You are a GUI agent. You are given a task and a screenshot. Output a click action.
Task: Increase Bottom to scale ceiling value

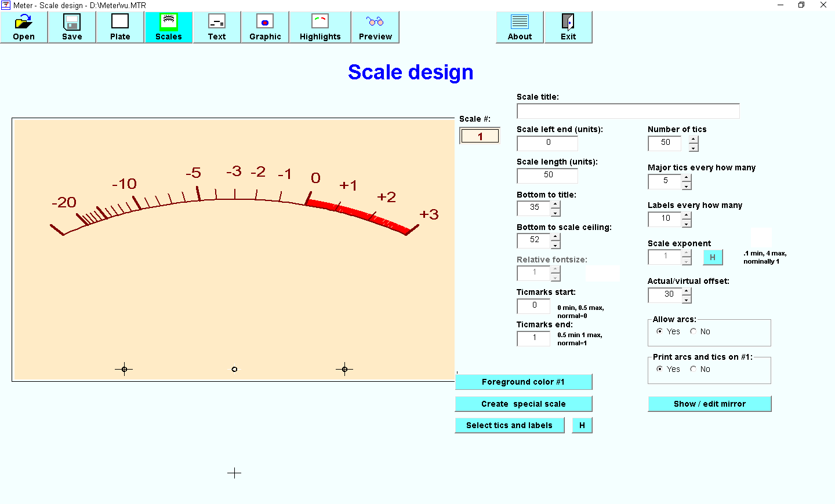tap(556, 237)
